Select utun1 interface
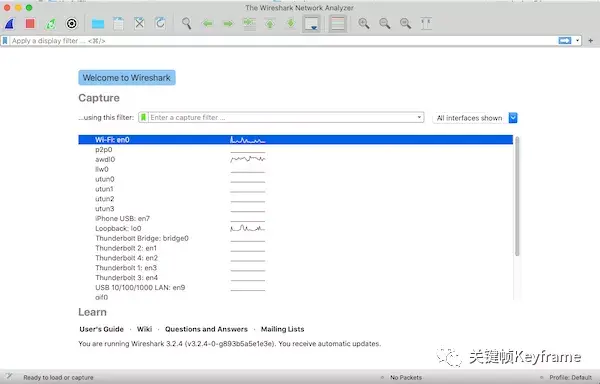This screenshot has height=384, width=600. [295, 189]
